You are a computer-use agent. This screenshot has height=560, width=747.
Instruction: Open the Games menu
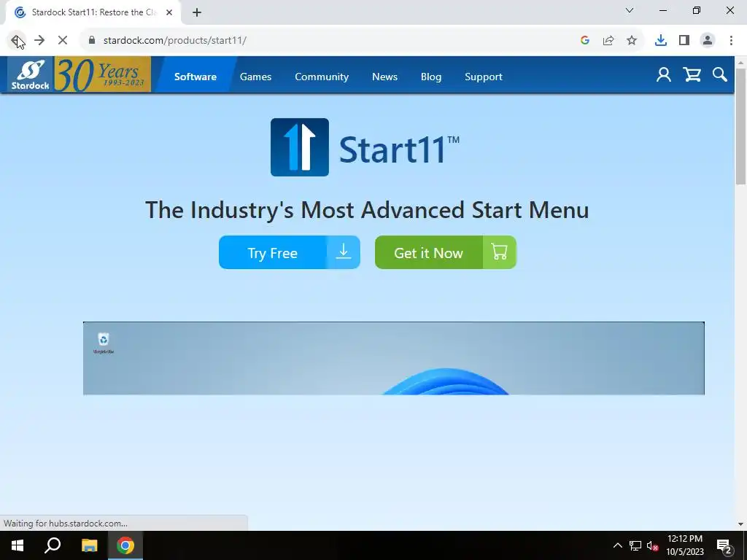256,77
